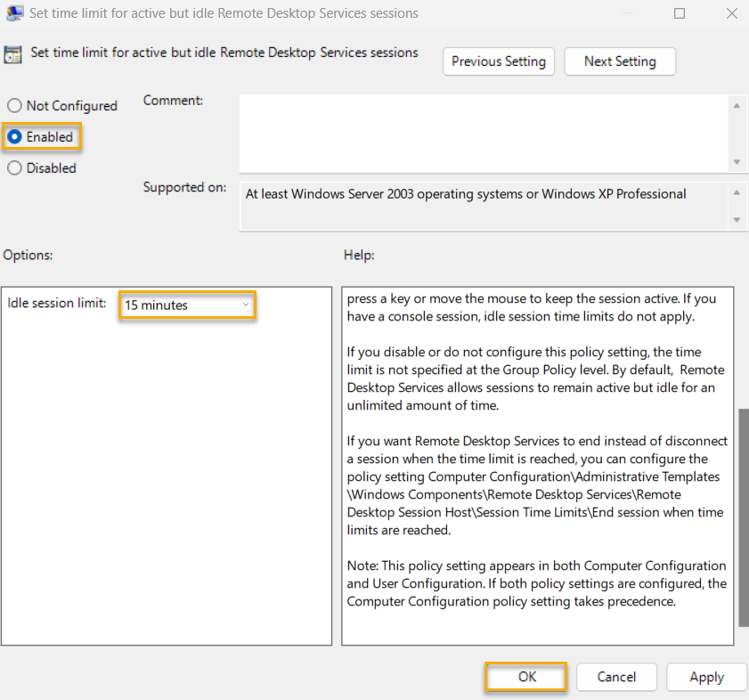Click the Group Policy setting icon in title area
The image size is (749, 700).
(x=13, y=53)
